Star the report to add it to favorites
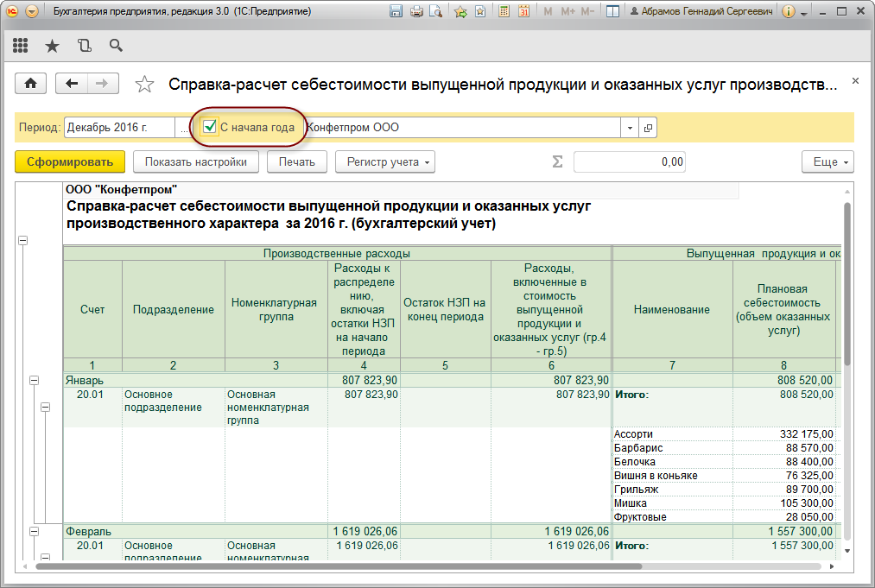 (x=144, y=84)
